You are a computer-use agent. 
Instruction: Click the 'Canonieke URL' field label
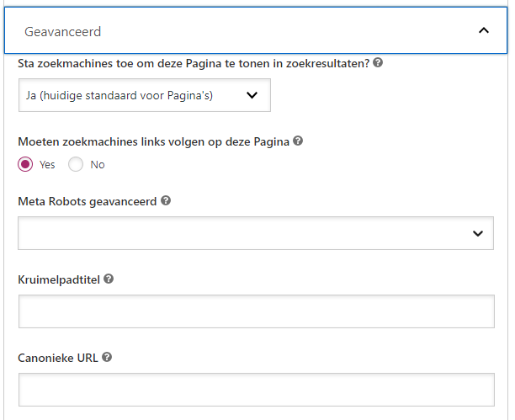click(x=58, y=357)
